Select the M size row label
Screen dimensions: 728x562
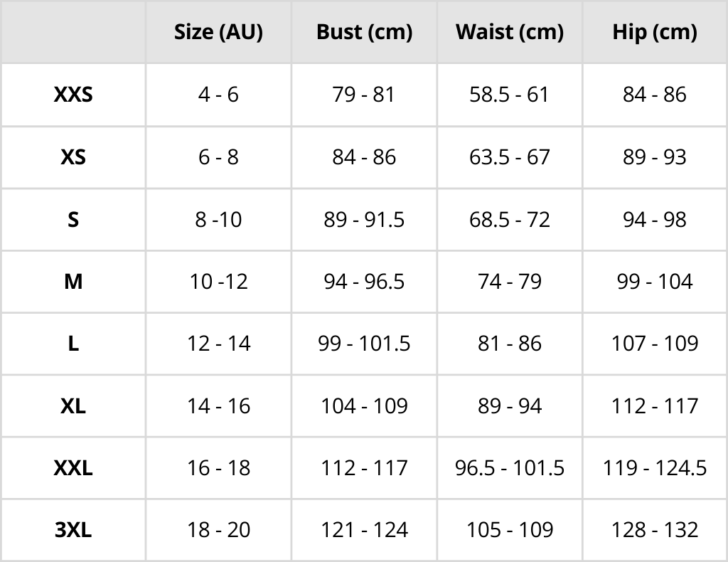tap(73, 282)
